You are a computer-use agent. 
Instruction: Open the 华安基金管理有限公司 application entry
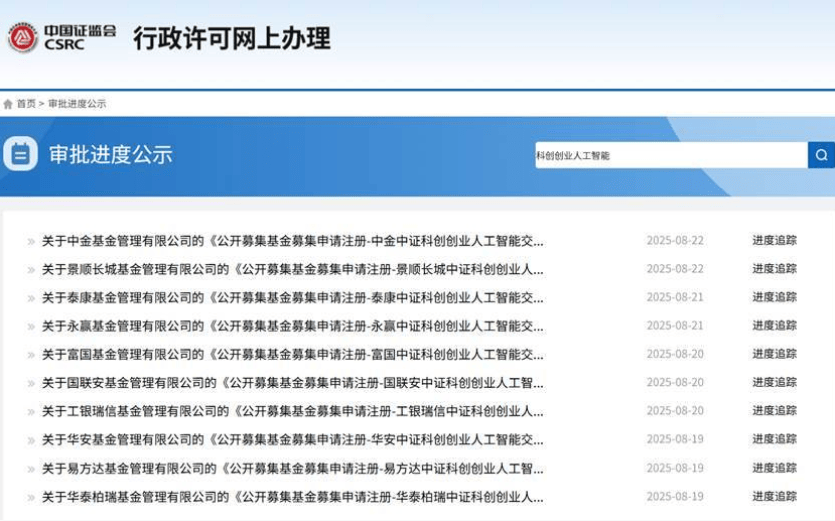(292, 439)
